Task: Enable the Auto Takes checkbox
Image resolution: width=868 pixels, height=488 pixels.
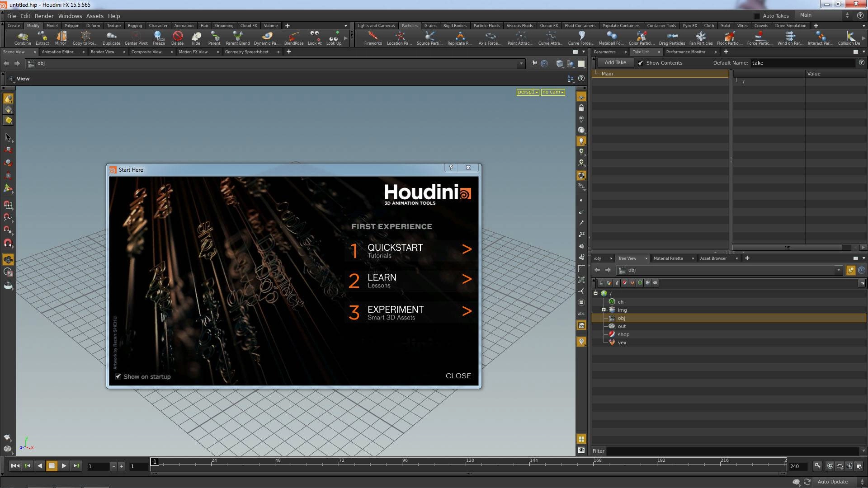Action: pyautogui.click(x=757, y=16)
